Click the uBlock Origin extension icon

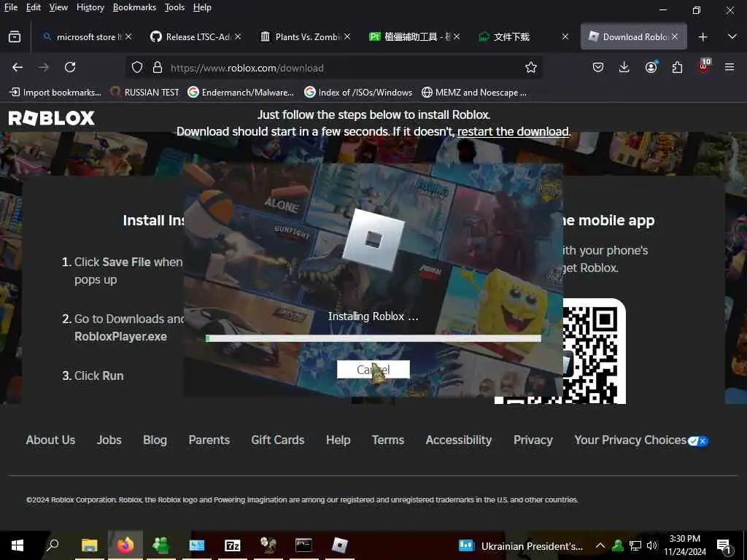pyautogui.click(x=704, y=66)
